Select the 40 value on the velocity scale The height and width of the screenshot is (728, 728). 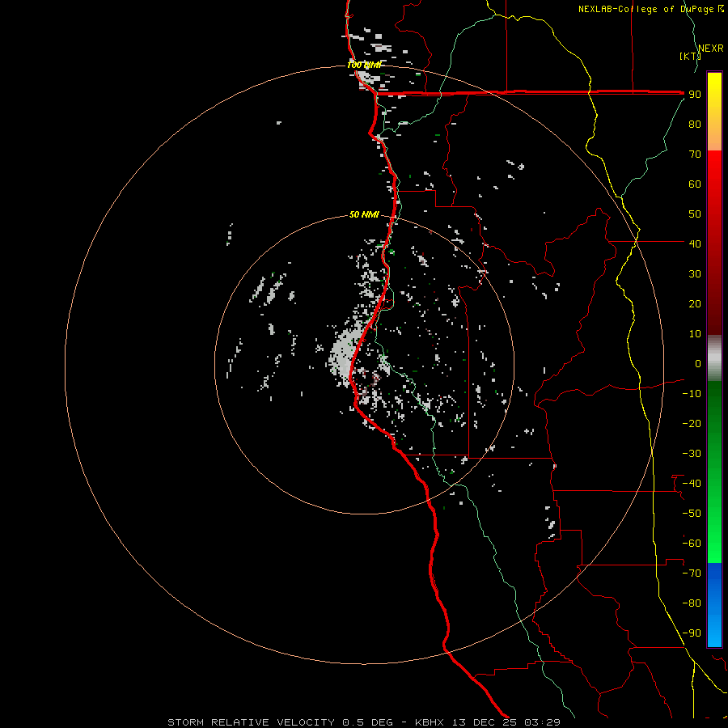[x=695, y=244]
